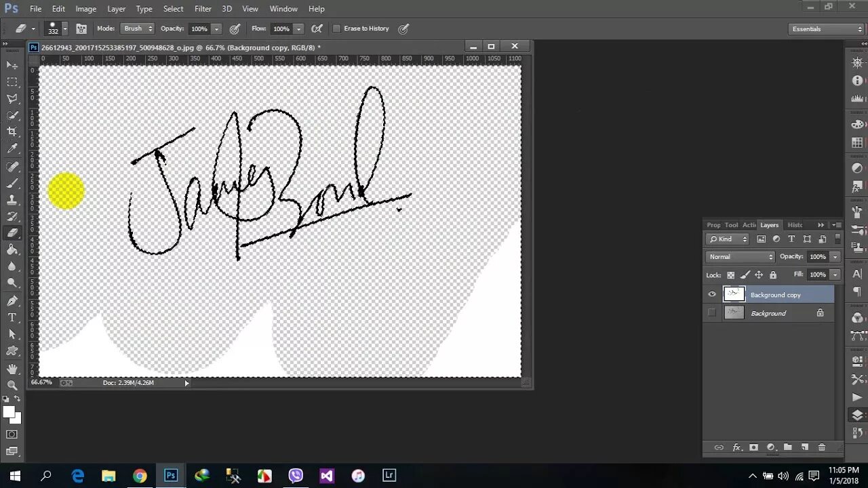
Task: Show the Background layer
Action: (x=712, y=313)
